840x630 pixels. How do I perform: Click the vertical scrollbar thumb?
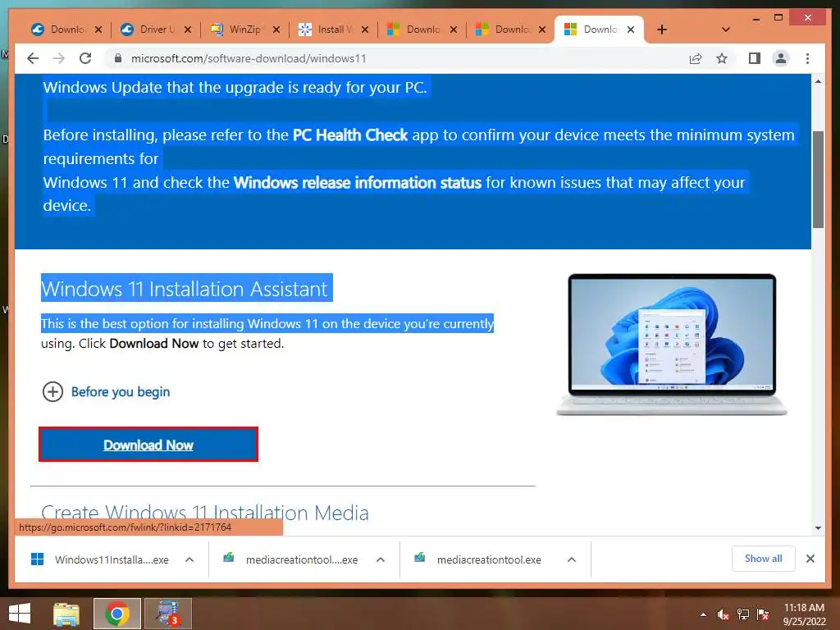tap(818, 179)
